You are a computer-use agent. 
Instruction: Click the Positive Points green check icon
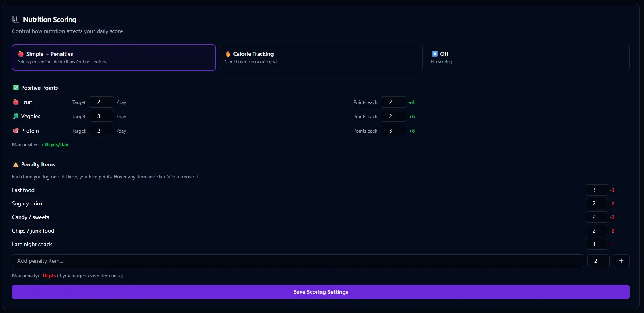pos(16,88)
